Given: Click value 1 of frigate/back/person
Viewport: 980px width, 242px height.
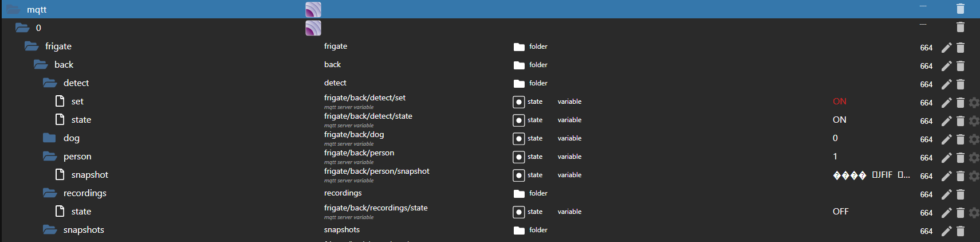Looking at the screenshot, I should tap(835, 157).
